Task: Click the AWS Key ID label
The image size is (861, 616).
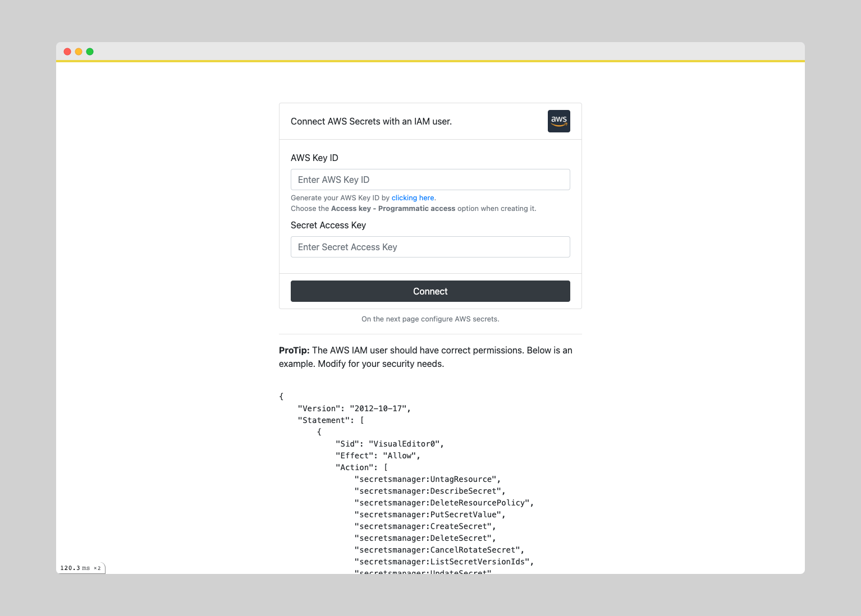Action: coord(314,158)
